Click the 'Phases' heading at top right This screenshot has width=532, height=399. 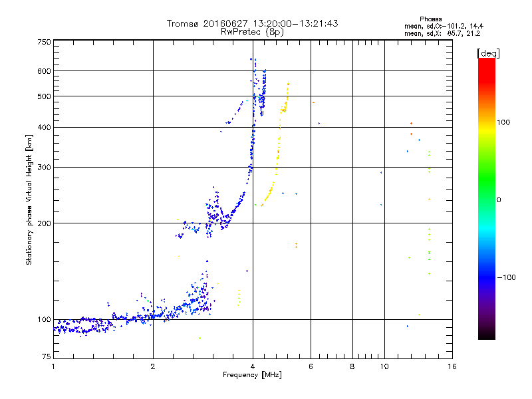(430, 19)
